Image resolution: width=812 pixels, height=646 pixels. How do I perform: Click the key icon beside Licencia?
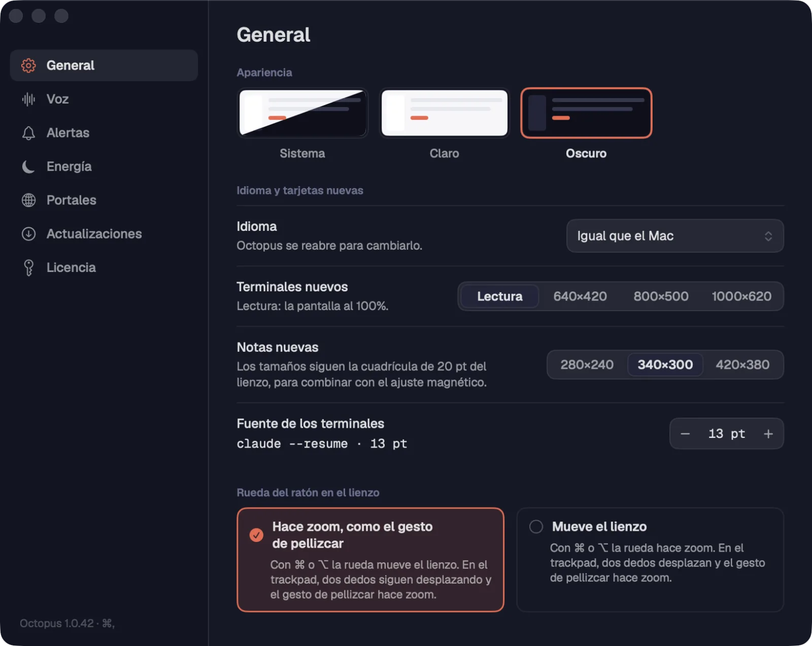(28, 267)
